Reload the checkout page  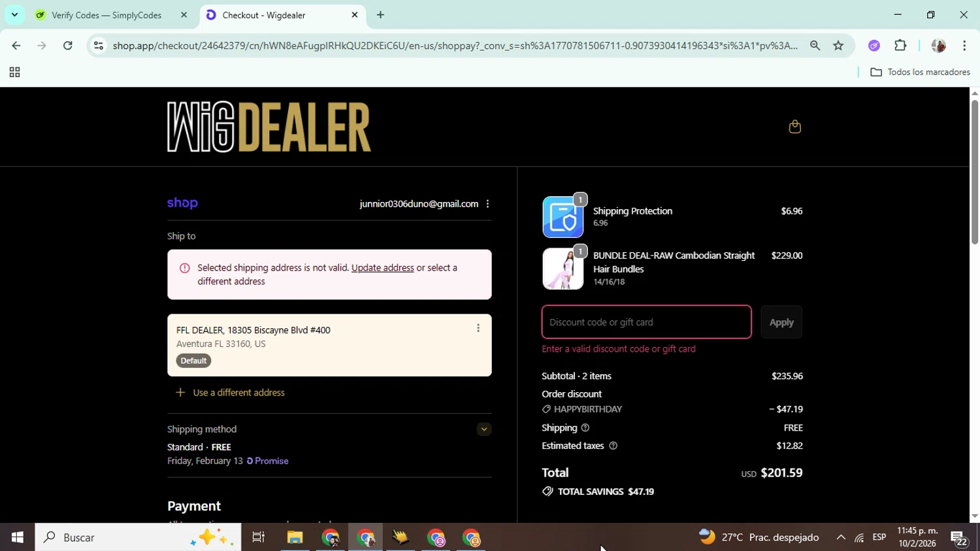pos(67,46)
